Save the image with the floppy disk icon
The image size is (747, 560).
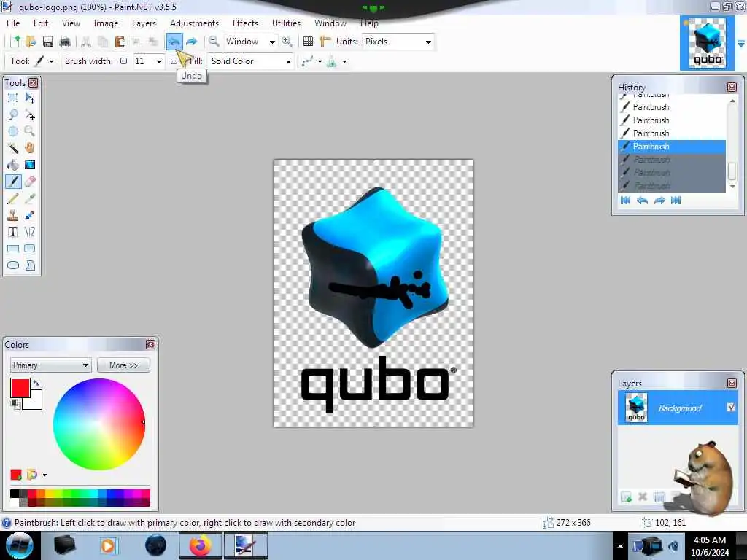point(47,42)
